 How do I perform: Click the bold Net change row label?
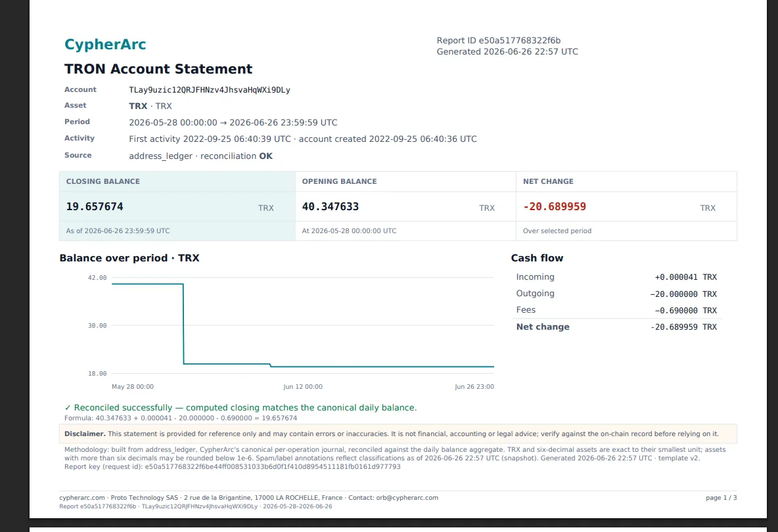click(543, 326)
